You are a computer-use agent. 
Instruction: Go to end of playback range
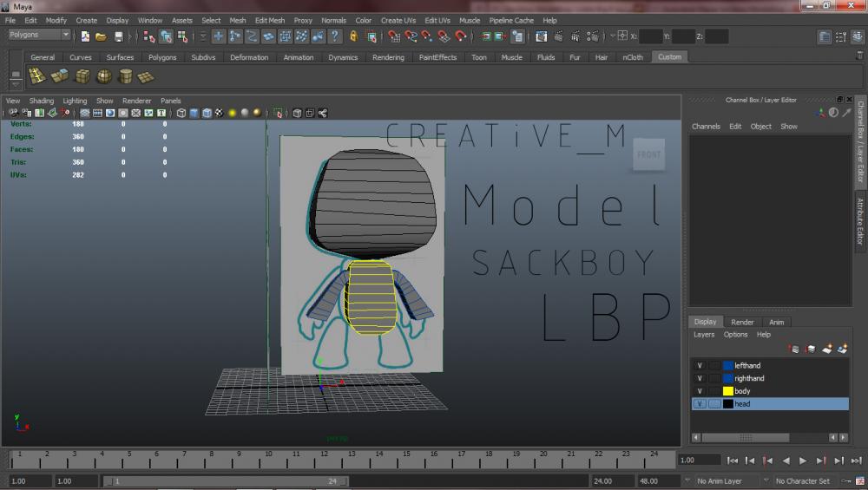click(857, 461)
